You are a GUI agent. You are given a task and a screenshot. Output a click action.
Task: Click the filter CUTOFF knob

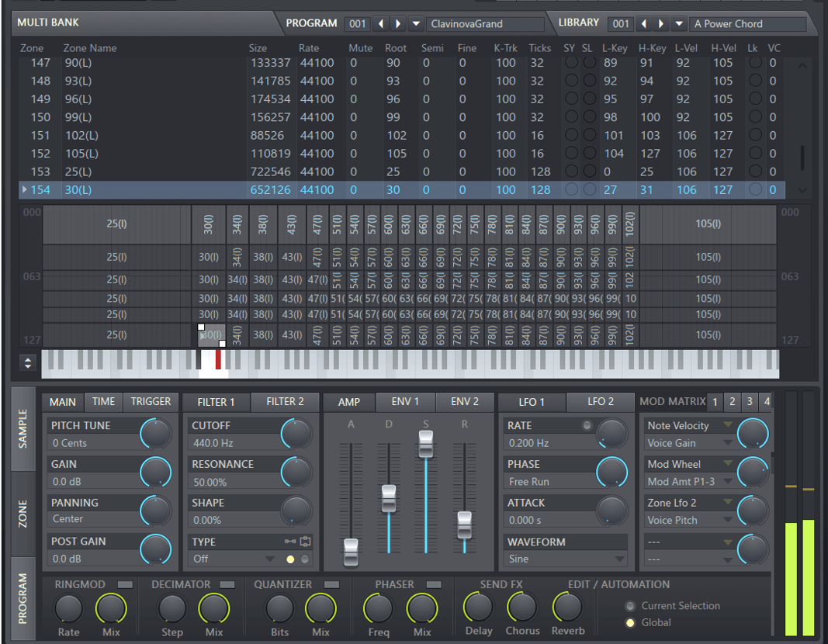[x=296, y=434]
